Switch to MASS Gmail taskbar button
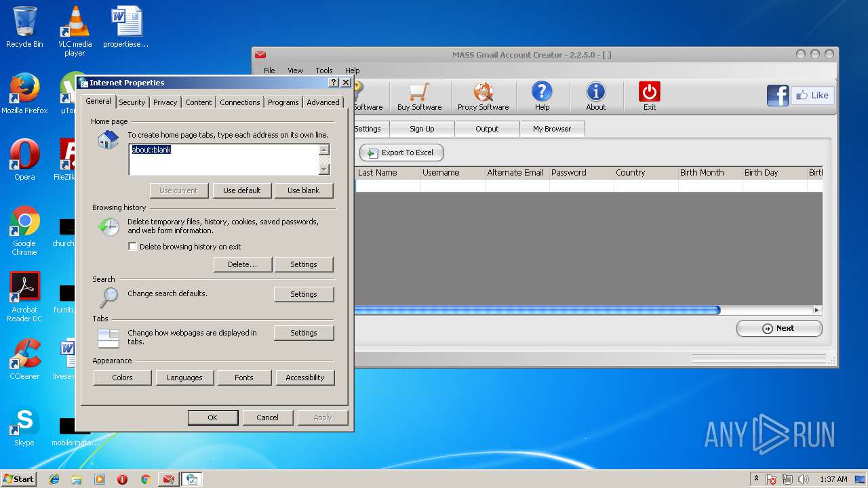Screen dimensions: 868x488 point(167,479)
